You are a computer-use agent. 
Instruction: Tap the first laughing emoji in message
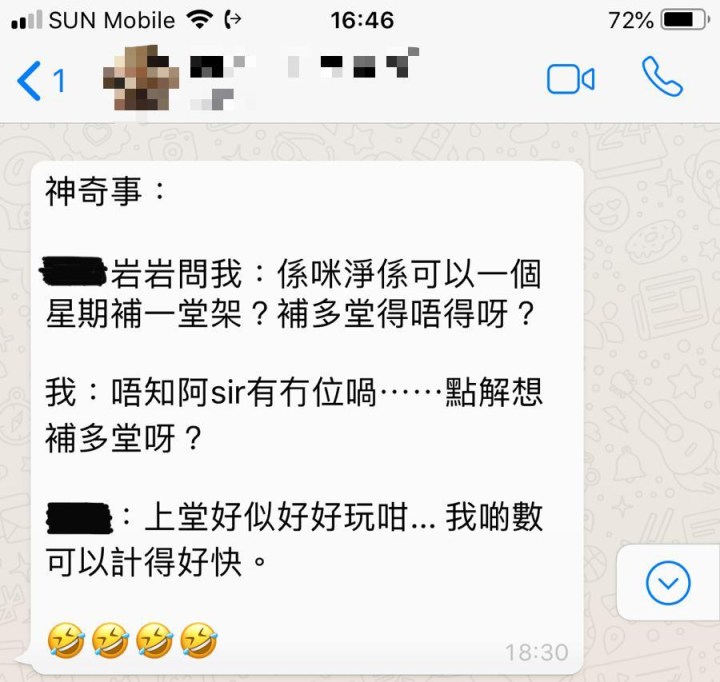(x=66, y=640)
